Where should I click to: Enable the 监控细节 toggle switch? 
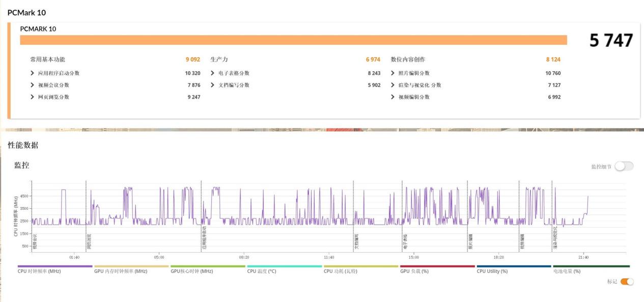point(624,167)
